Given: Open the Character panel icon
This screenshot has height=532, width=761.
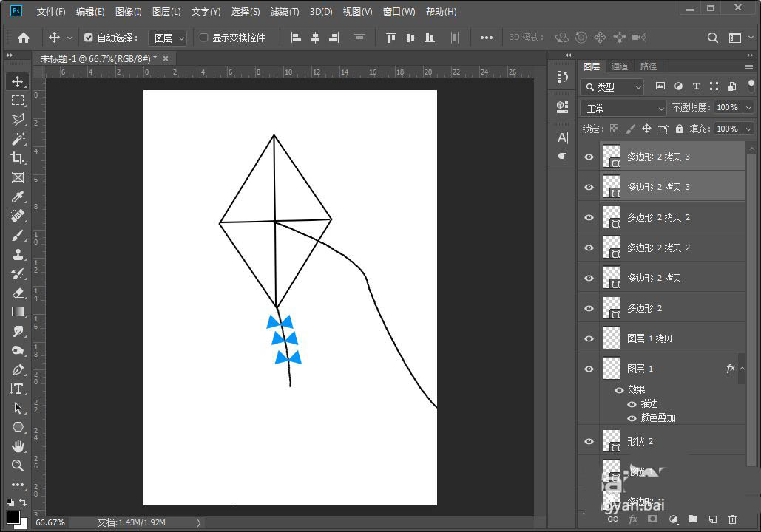Looking at the screenshot, I should 563,137.
